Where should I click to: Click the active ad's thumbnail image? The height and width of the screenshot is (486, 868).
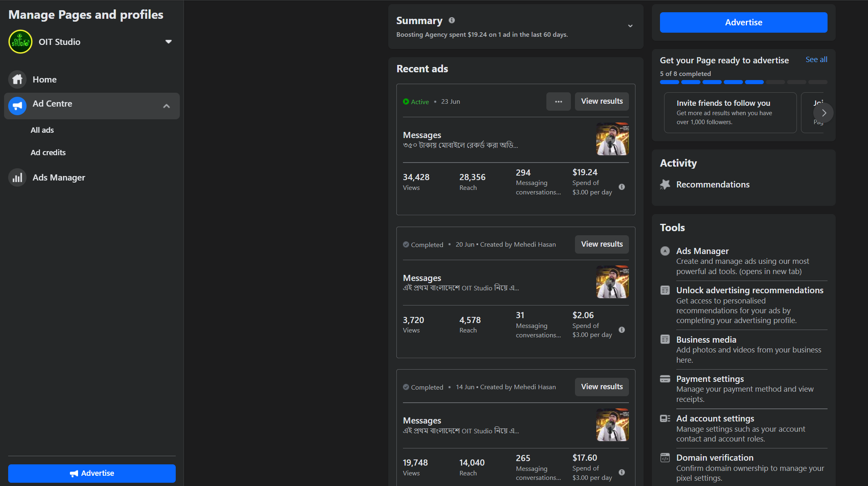tap(612, 139)
